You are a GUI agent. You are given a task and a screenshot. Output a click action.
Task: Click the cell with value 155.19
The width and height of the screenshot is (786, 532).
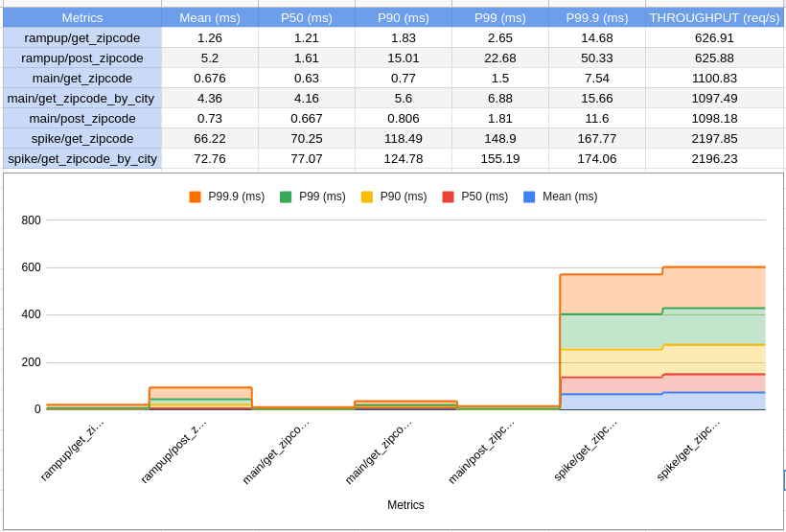499,158
